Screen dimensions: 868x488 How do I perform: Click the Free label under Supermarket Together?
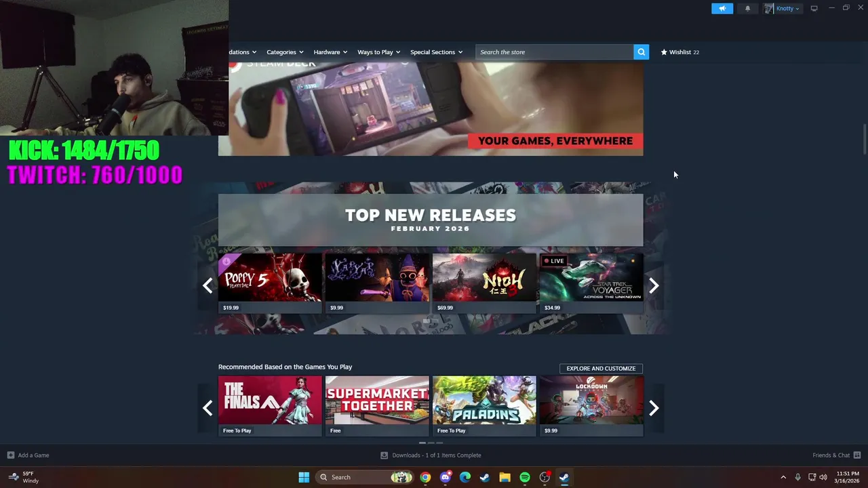pyautogui.click(x=335, y=430)
